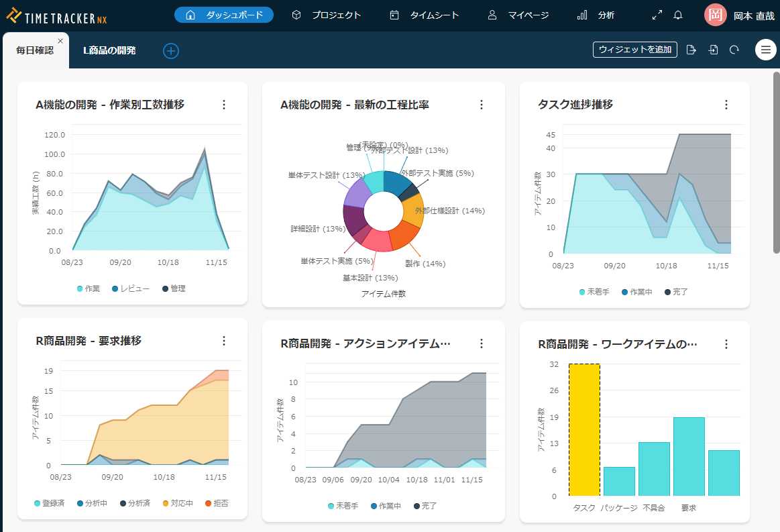Enter fullscreen with the expand arrows icon
The image size is (780, 532).
(x=657, y=15)
